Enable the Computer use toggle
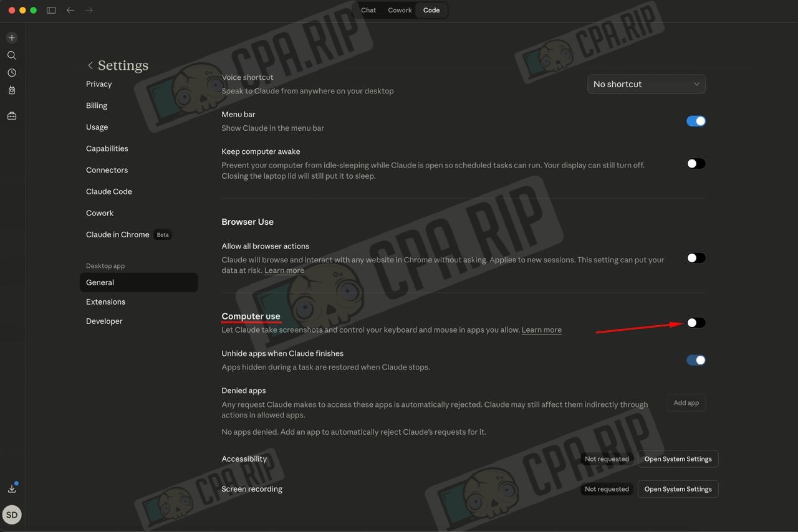The width and height of the screenshot is (798, 532). pyautogui.click(x=696, y=323)
